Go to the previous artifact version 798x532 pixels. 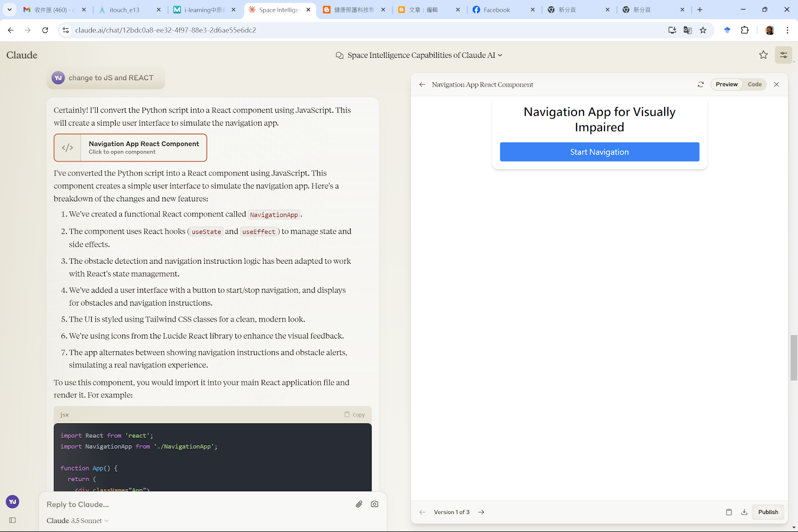(x=422, y=512)
